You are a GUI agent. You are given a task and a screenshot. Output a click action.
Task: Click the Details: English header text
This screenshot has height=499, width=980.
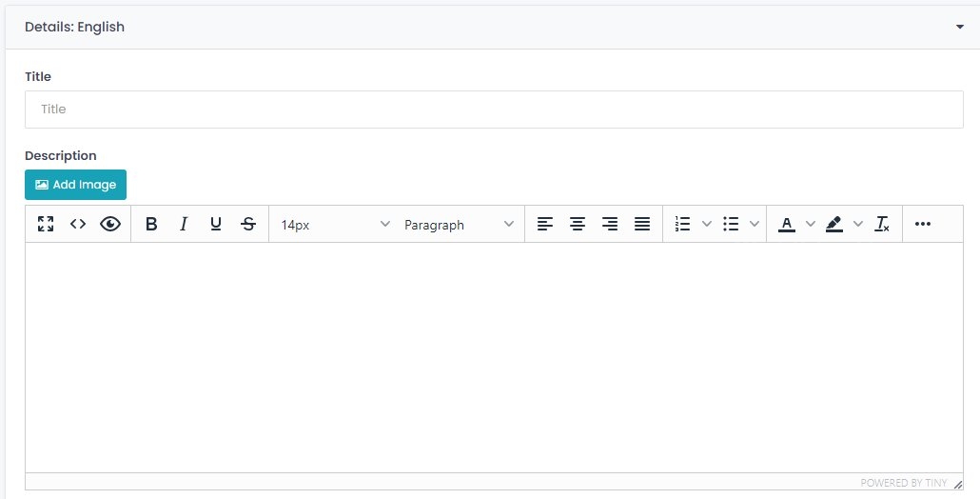point(74,27)
